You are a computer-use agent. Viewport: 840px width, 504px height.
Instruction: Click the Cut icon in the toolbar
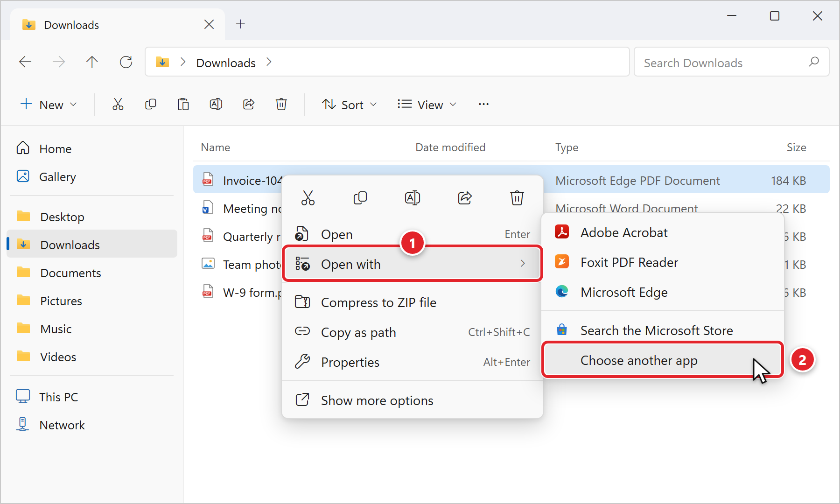[118, 105]
